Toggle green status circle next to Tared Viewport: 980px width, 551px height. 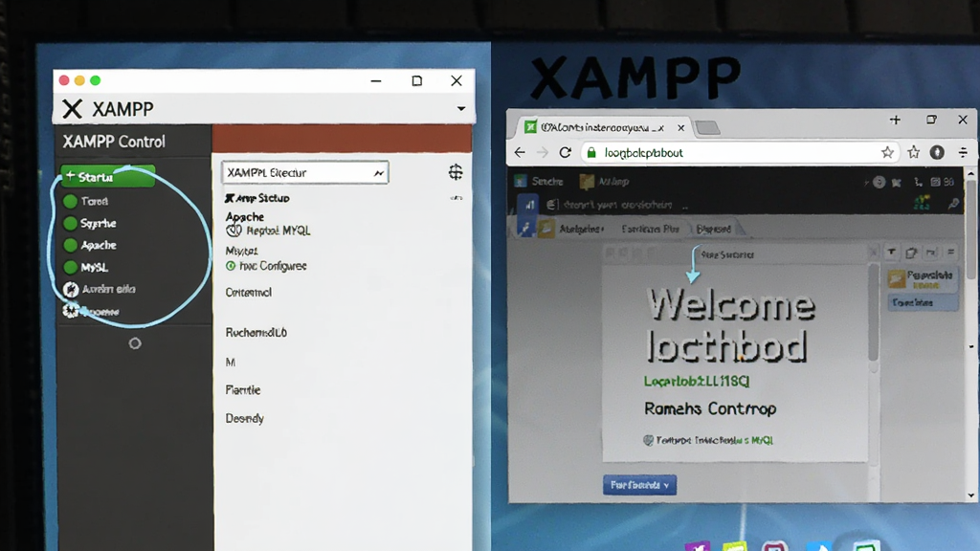70,201
